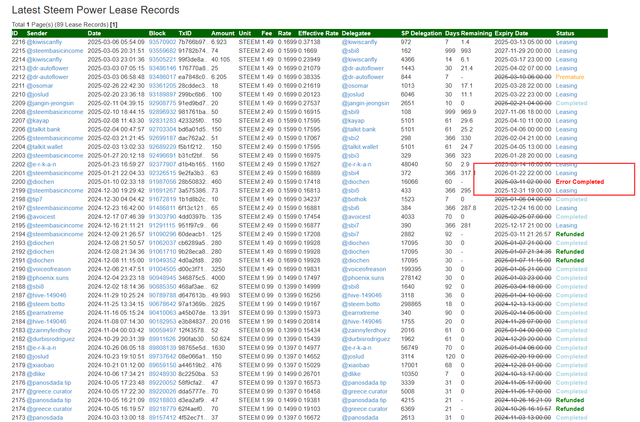The width and height of the screenshot is (640, 422).
Task: Open sender @kiwiscanfly in row 2216
Action: [44, 42]
